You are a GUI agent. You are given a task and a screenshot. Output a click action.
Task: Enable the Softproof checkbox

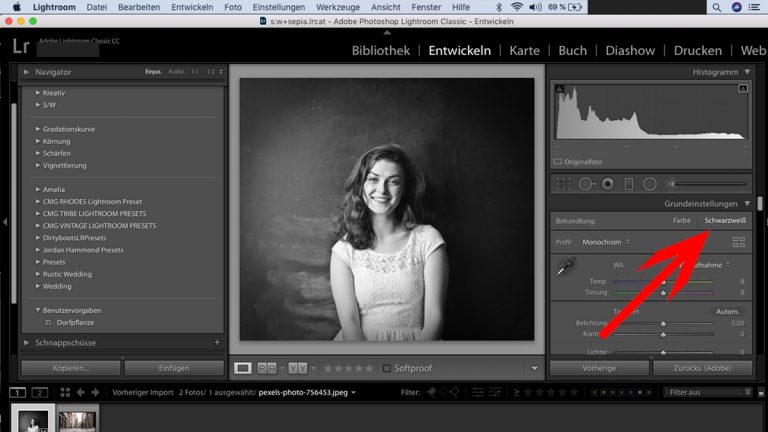coord(388,368)
